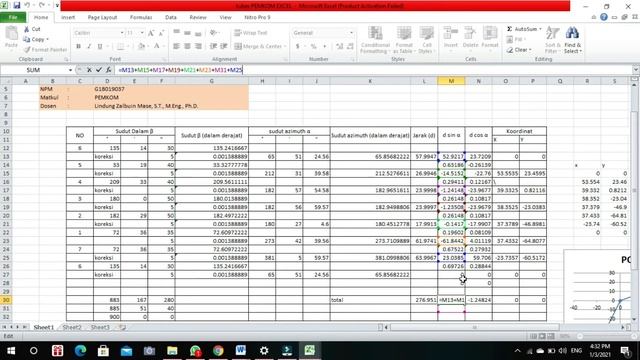
Task: Switch to Page Layout tab
Action: (102, 17)
